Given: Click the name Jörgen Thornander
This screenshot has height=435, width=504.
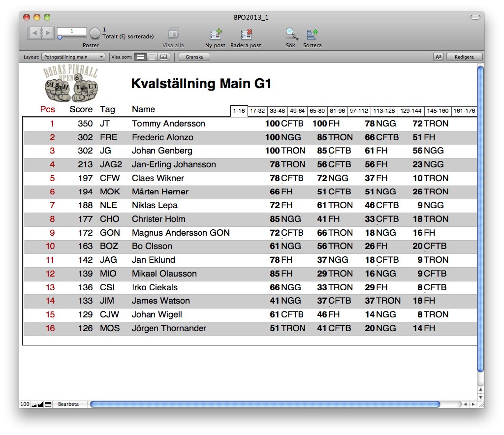Looking at the screenshot, I should (169, 328).
